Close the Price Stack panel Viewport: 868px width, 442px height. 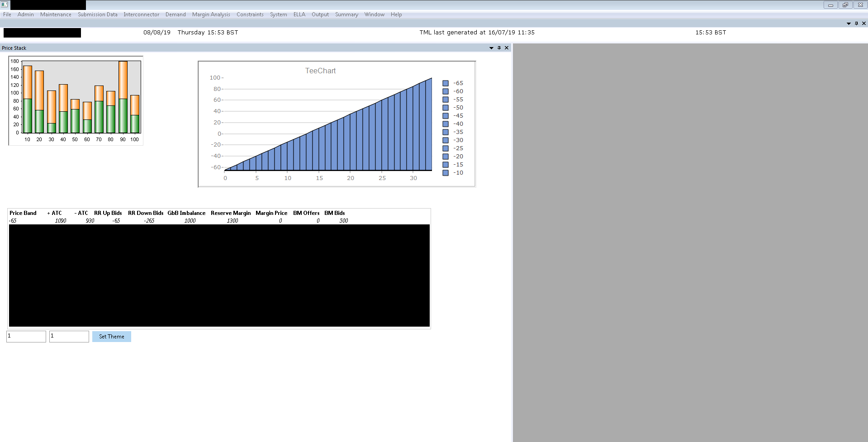507,48
